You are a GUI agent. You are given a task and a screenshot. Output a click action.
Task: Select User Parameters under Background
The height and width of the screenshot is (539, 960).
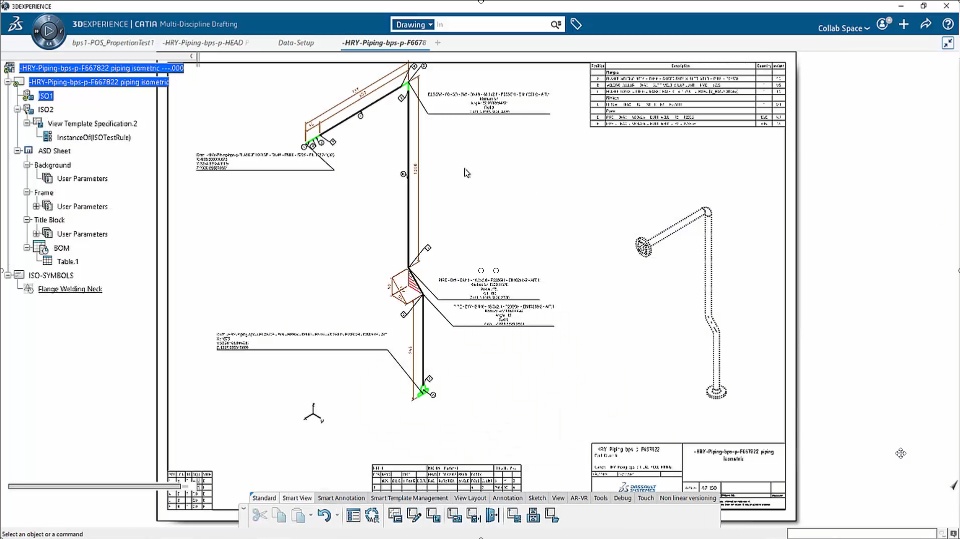82,179
